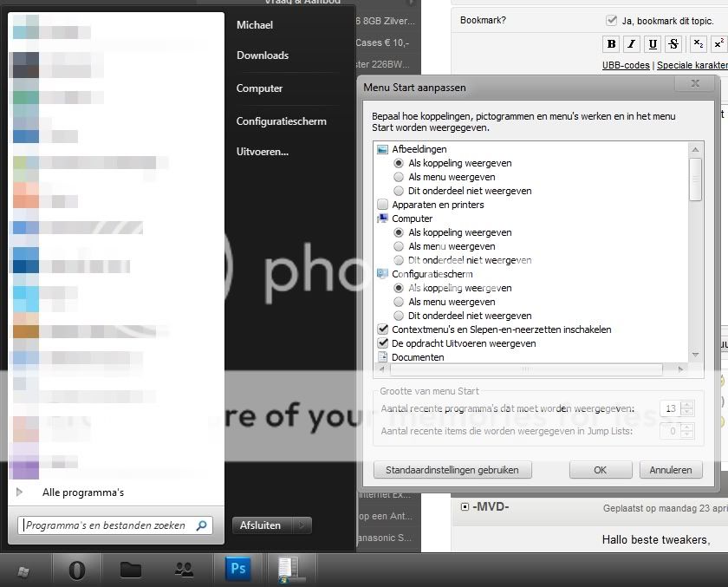Click the settings list scroll-up arrow
Image resolution: width=728 pixels, height=587 pixels.
click(x=695, y=149)
